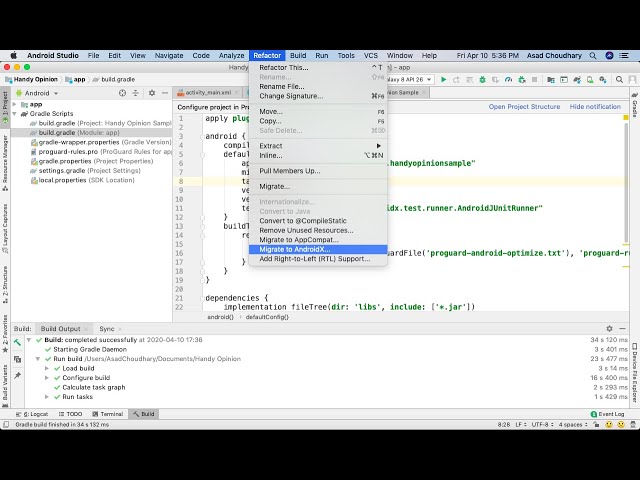Click the Apply Changes and Restart icon
The width and height of the screenshot is (640, 480).
[456, 80]
